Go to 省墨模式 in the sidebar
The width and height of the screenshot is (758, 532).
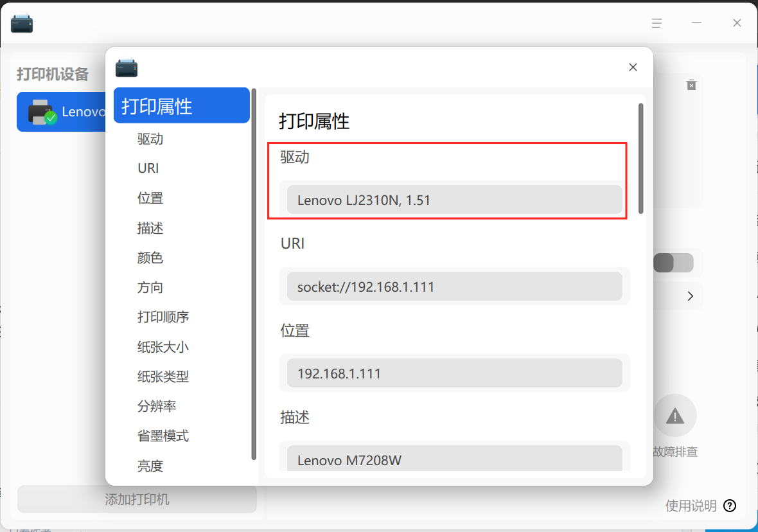(x=163, y=436)
